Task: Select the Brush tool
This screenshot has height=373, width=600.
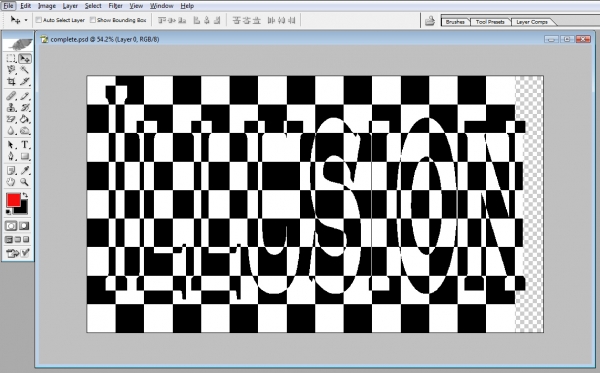Action: tap(24, 96)
